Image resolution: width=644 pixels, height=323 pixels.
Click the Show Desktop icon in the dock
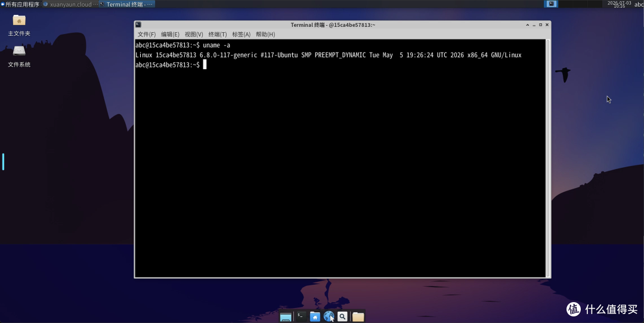[x=286, y=316]
